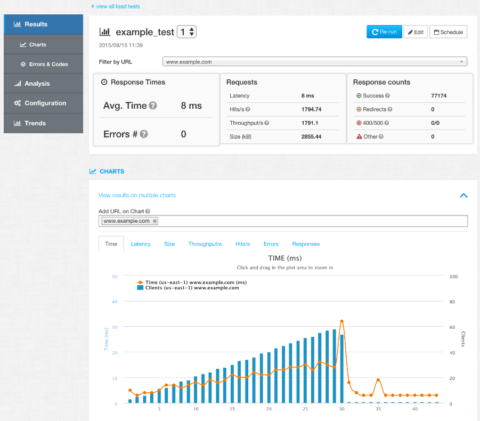Collapse the charts panel with the chevron
This screenshot has height=421, width=480.
click(x=464, y=195)
